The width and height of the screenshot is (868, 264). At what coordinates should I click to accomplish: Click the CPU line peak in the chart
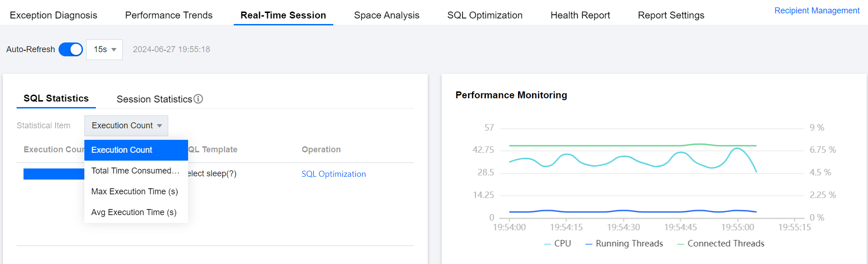738,148
